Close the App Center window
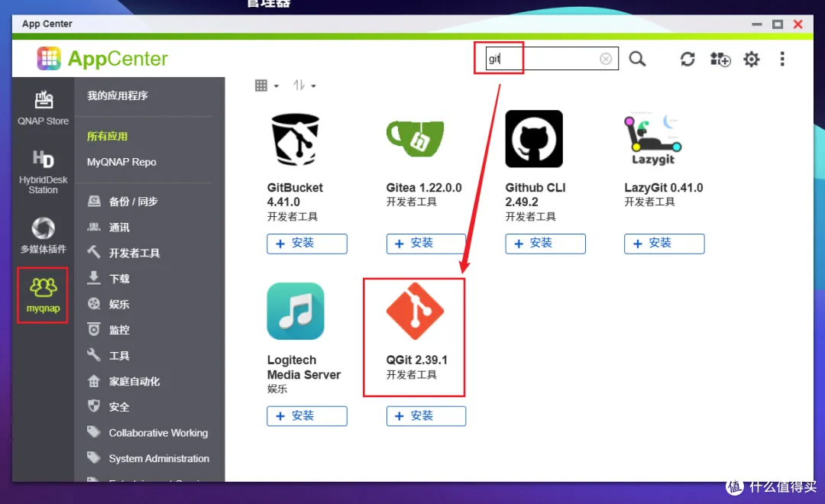 pos(797,24)
